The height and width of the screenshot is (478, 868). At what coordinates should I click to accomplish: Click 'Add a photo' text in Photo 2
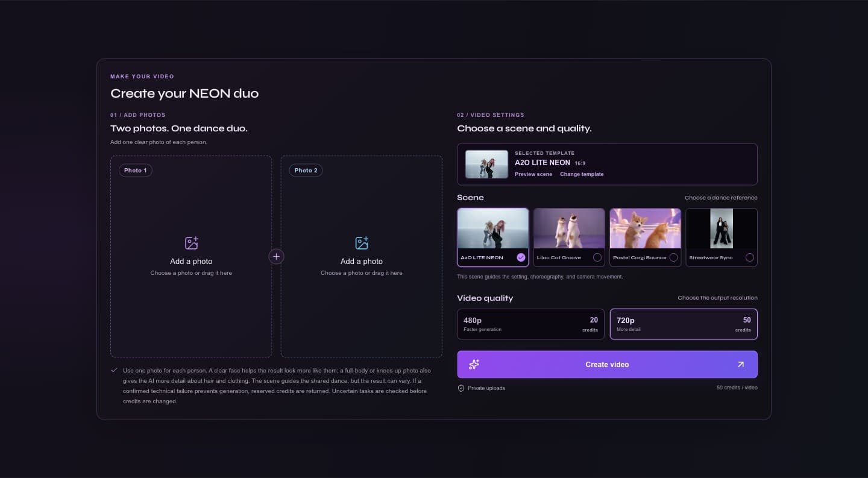click(x=362, y=262)
